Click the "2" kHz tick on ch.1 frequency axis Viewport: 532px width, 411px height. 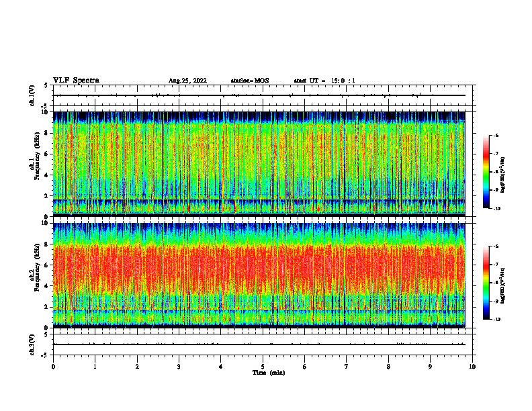coord(47,196)
